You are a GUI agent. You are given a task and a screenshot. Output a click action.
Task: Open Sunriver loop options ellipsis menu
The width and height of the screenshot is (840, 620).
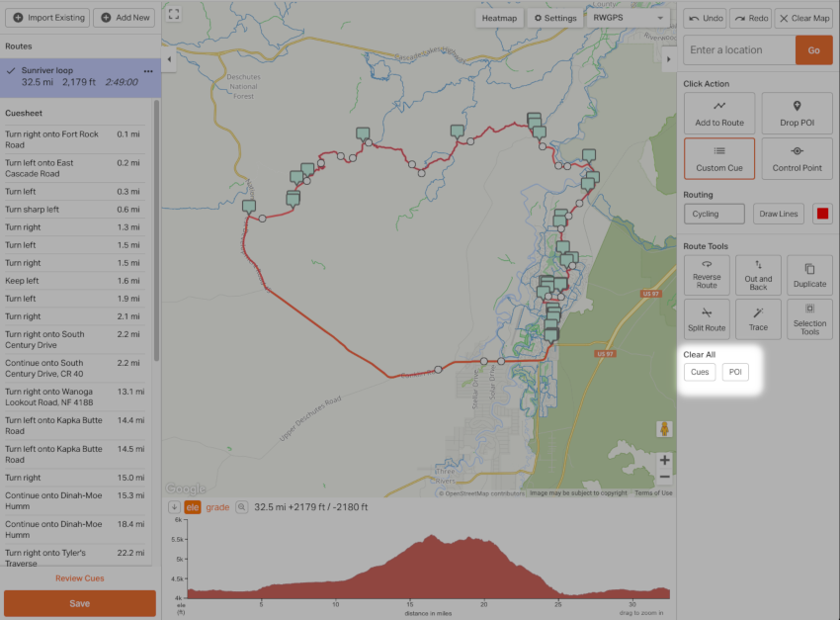point(148,71)
